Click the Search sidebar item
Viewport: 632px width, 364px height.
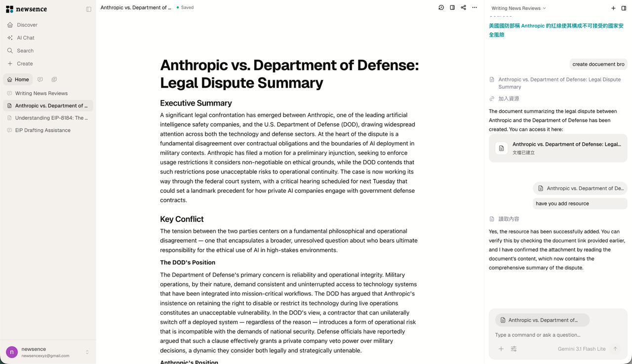[x=25, y=50]
